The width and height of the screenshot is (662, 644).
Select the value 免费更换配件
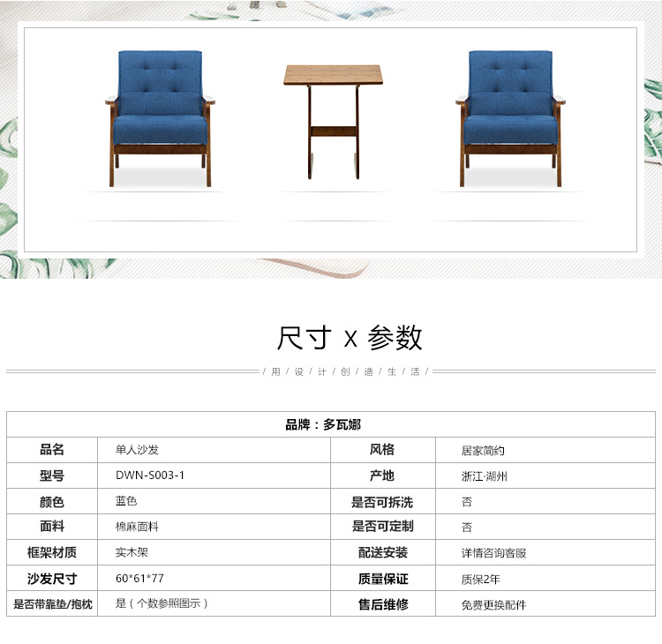pyautogui.click(x=494, y=605)
